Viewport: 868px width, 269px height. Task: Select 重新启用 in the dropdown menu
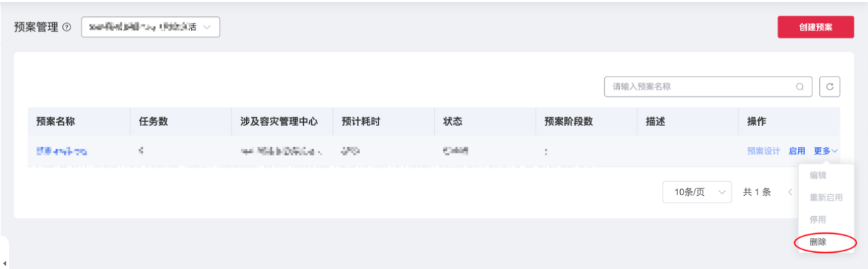[x=826, y=197]
